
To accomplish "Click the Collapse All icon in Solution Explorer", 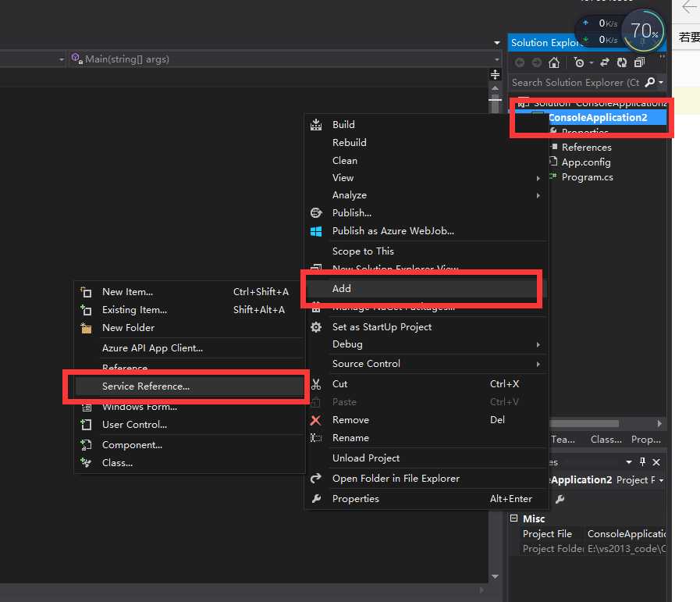I will coord(639,62).
